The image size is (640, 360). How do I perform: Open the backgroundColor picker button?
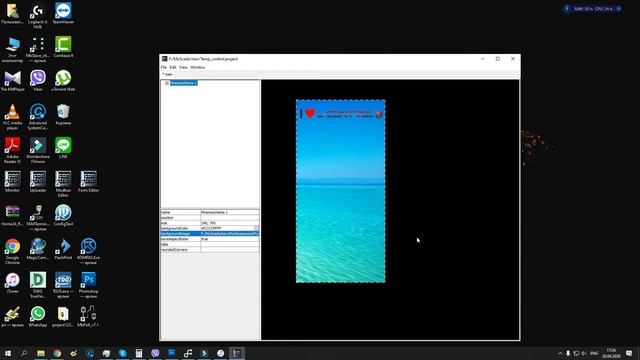(x=256, y=228)
